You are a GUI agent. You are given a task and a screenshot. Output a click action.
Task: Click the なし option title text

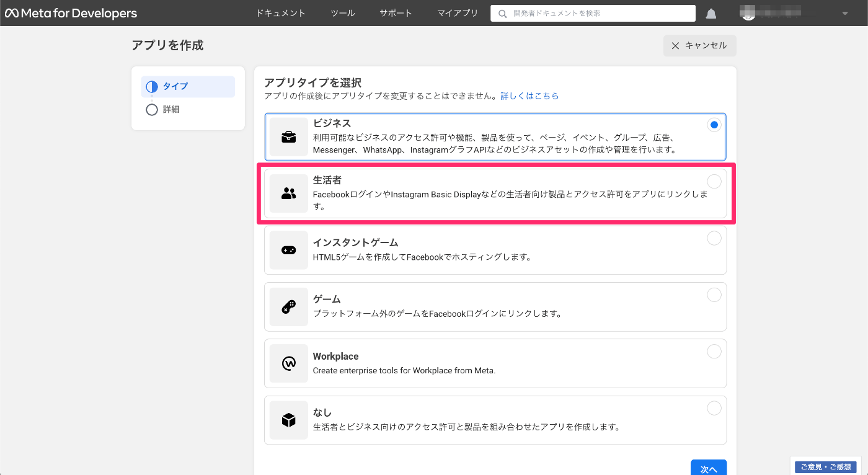(x=322, y=412)
